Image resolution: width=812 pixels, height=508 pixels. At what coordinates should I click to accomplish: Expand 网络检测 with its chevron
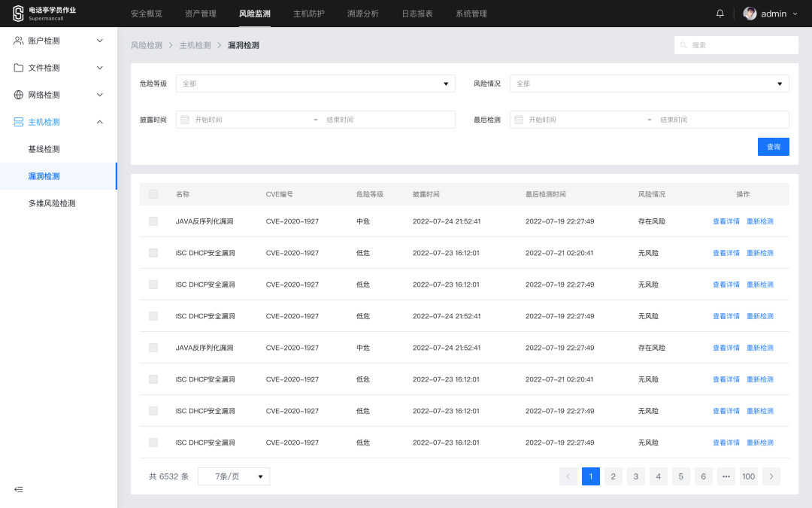pos(100,95)
